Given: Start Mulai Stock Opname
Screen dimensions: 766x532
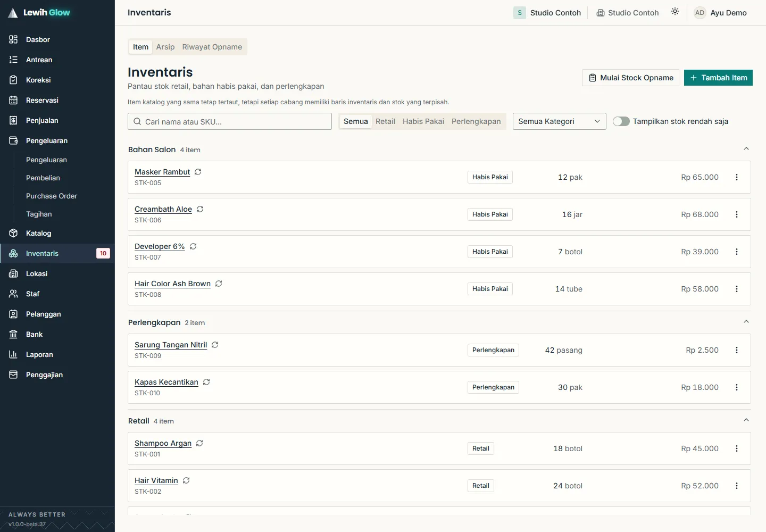Looking at the screenshot, I should (631, 78).
